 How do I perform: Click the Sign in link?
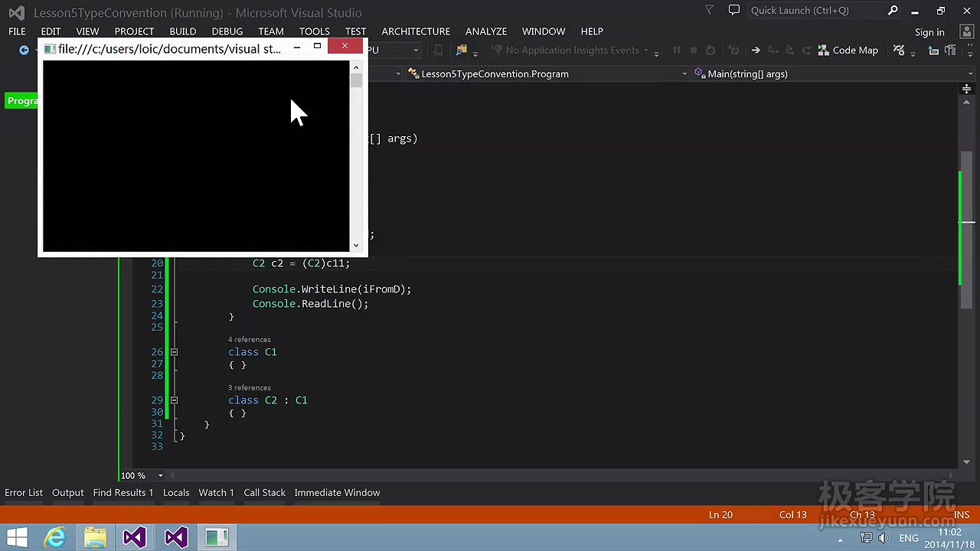[929, 32]
